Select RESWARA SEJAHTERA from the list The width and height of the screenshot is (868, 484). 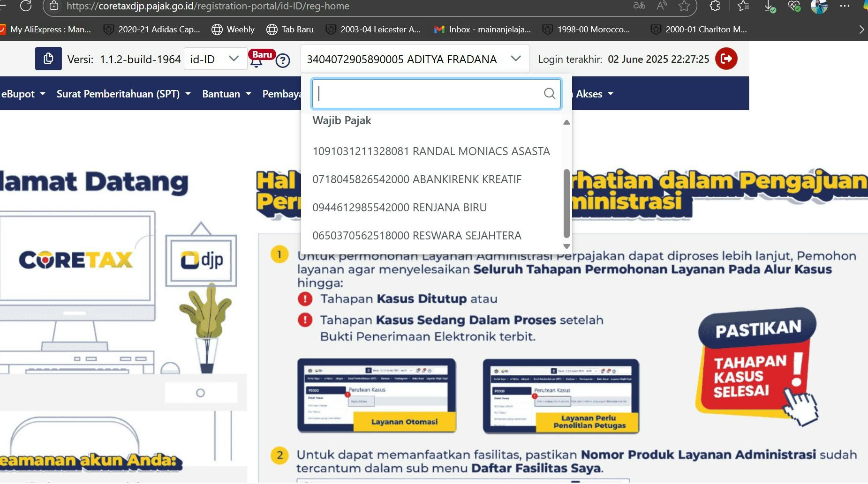[431, 236]
